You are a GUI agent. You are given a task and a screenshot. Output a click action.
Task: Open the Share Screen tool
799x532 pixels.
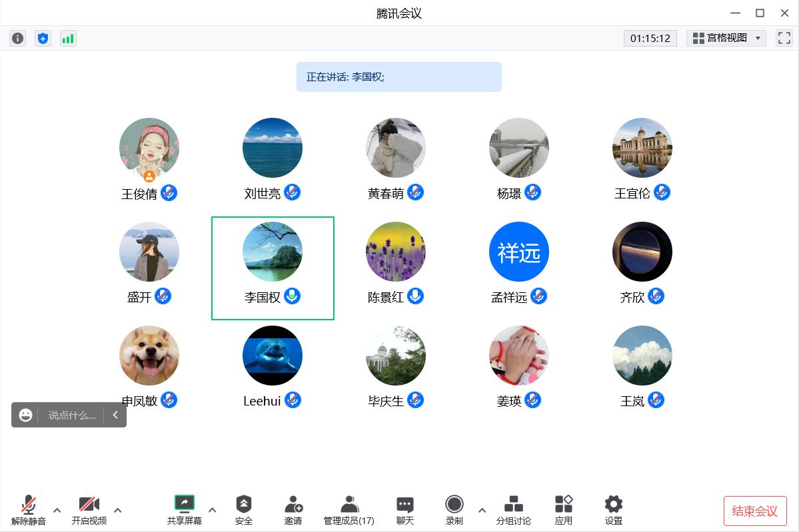[185, 510]
